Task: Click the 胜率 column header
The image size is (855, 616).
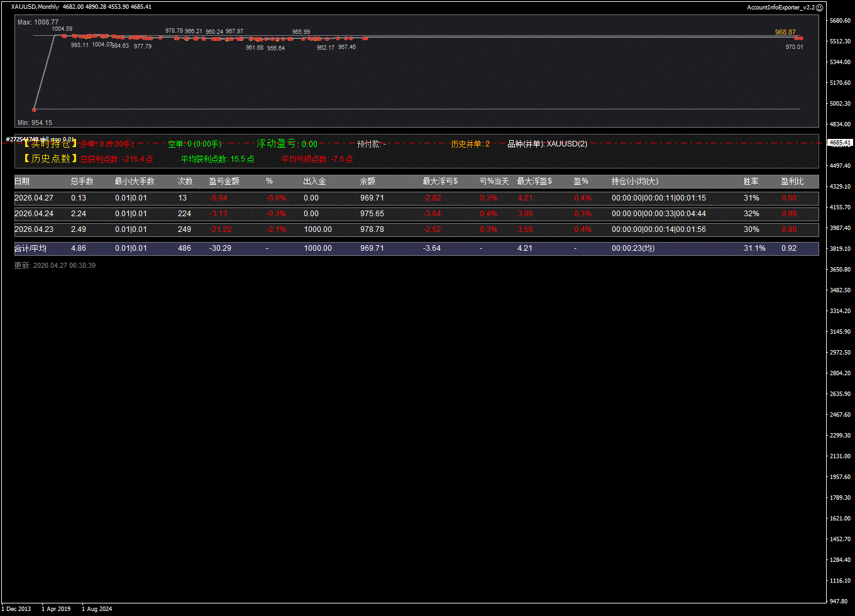Action: [x=751, y=182]
